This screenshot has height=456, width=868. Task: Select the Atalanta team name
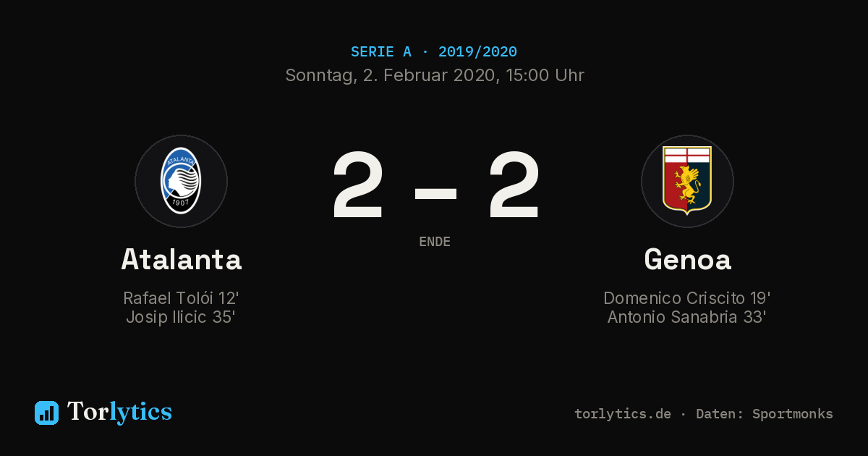[182, 259]
